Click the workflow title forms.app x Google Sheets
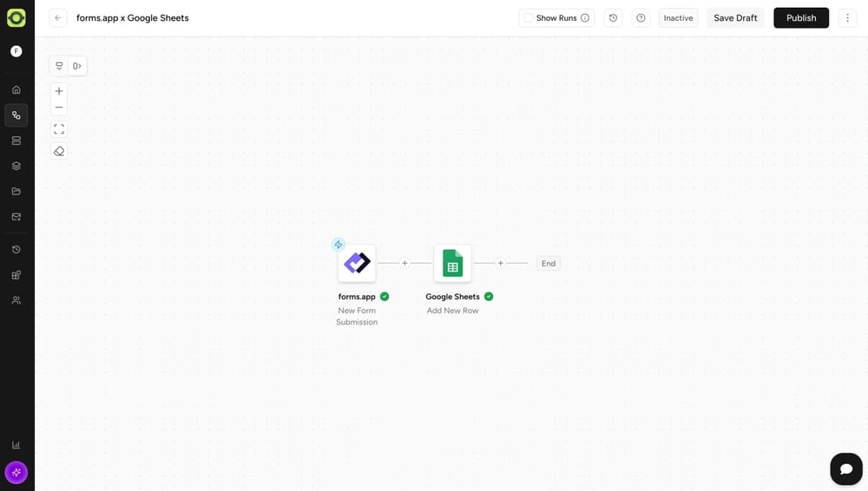The width and height of the screenshot is (868, 491). click(x=132, y=17)
